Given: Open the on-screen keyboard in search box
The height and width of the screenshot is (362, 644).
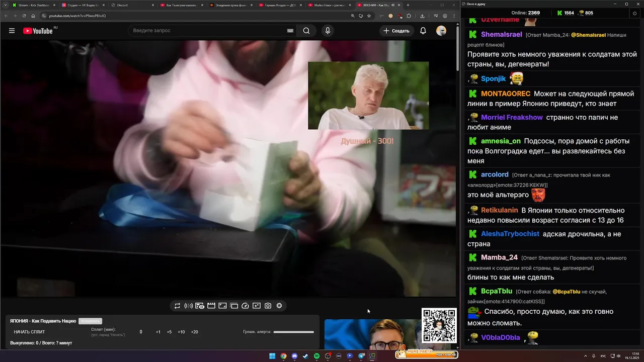Looking at the screenshot, I should [290, 31].
